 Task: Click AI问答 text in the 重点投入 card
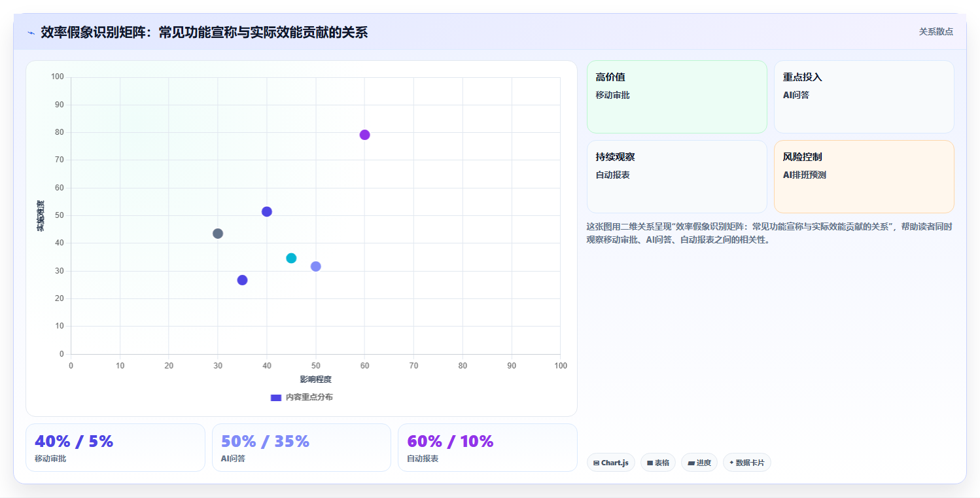coord(796,95)
